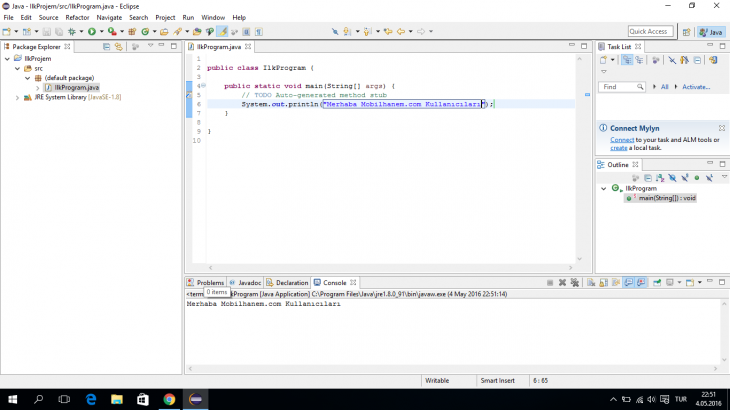Switch to the Problems tab
Screen dimensions: 730x410
[205, 282]
